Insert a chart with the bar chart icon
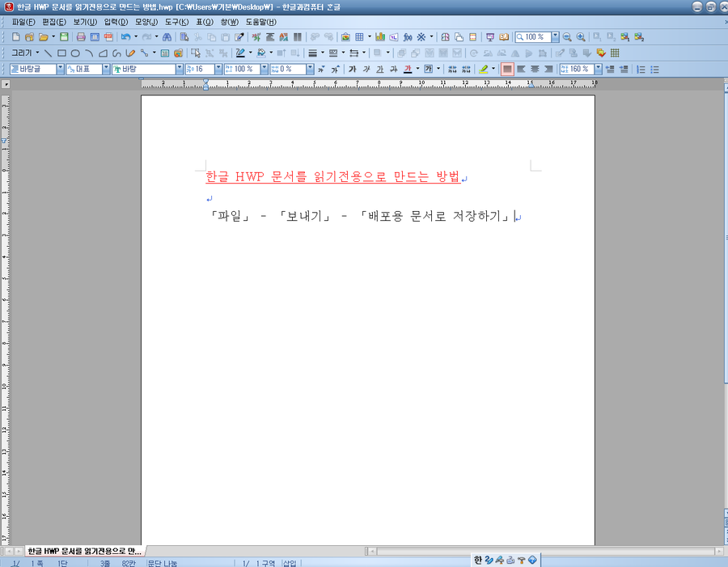Image resolution: width=728 pixels, height=567 pixels. 380,37
